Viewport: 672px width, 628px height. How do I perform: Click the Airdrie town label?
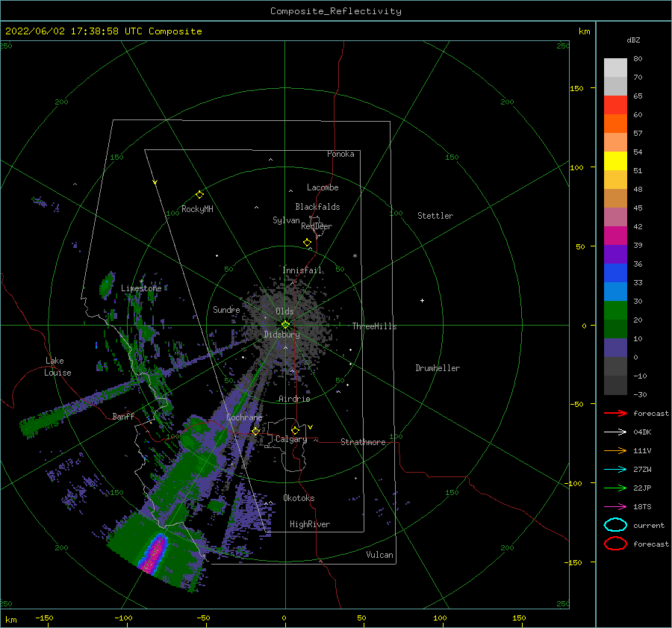pyautogui.click(x=294, y=399)
